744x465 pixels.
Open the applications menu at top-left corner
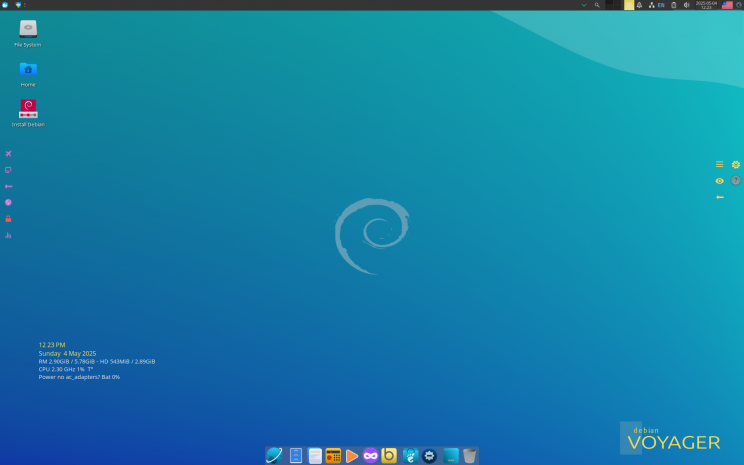(x=5, y=5)
